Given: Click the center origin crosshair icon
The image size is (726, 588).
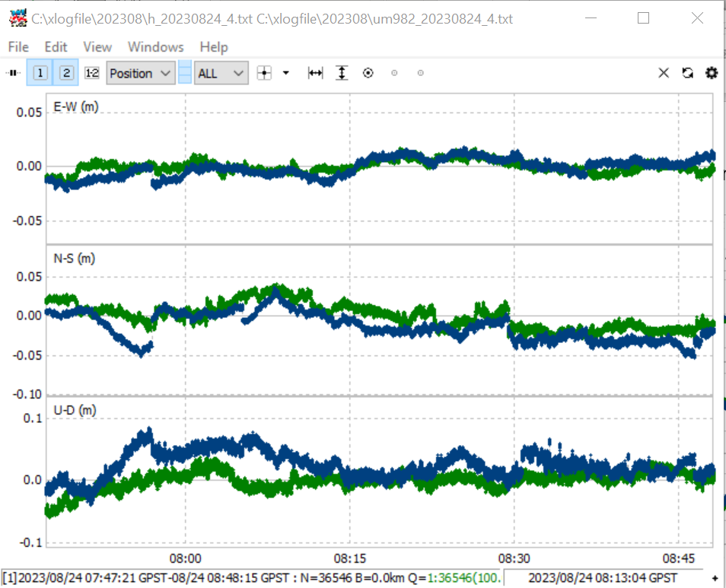Looking at the screenshot, I should point(264,72).
